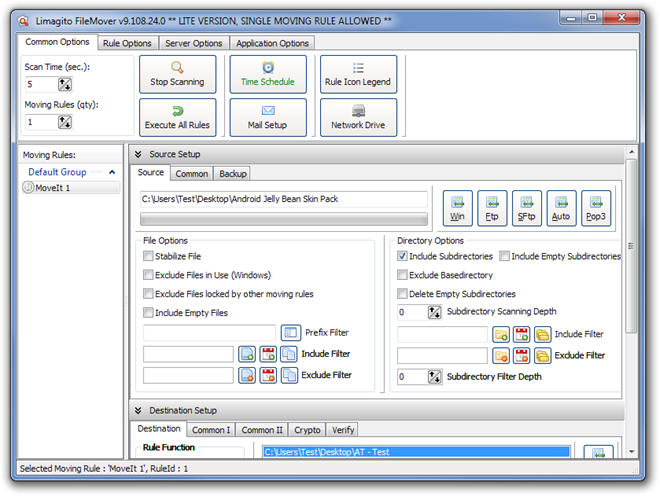Click the file Include Filter text field

coord(189,354)
